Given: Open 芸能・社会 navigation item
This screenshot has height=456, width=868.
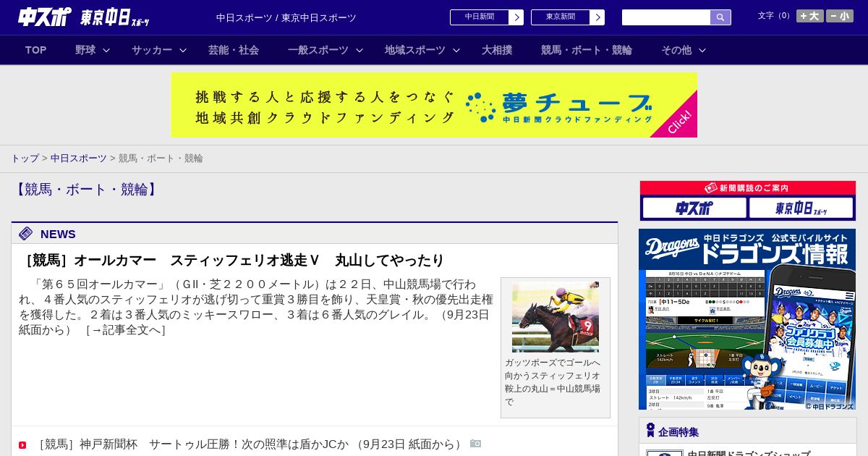Looking at the screenshot, I should (x=234, y=50).
